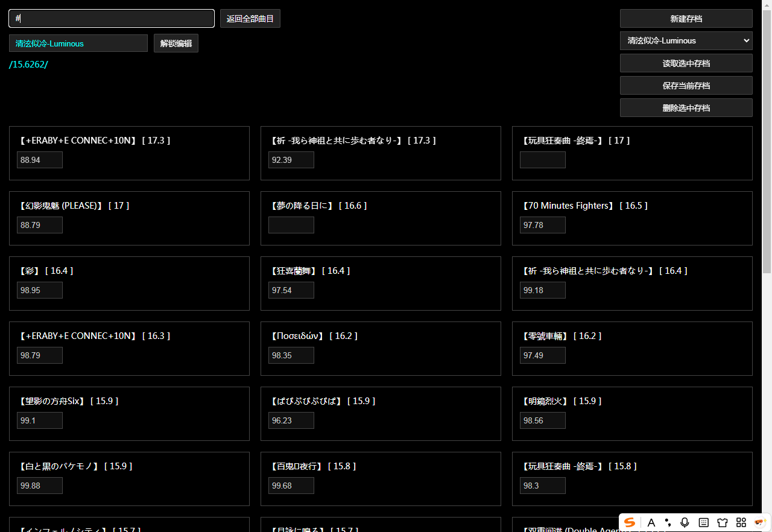772x532 pixels.
Task: Click song title 【祈 -我ら神祖と共に歩む者なり-】 [ 16.4 ]
Action: (x=604, y=271)
